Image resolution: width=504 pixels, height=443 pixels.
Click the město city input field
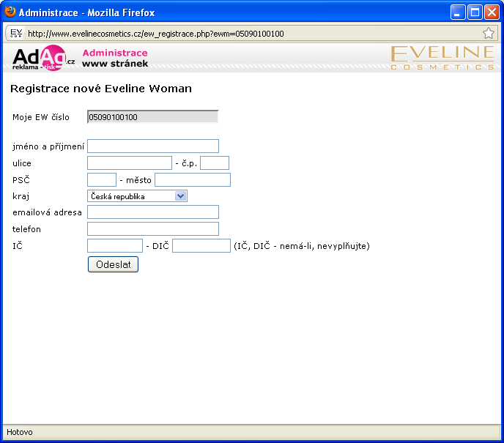193,179
